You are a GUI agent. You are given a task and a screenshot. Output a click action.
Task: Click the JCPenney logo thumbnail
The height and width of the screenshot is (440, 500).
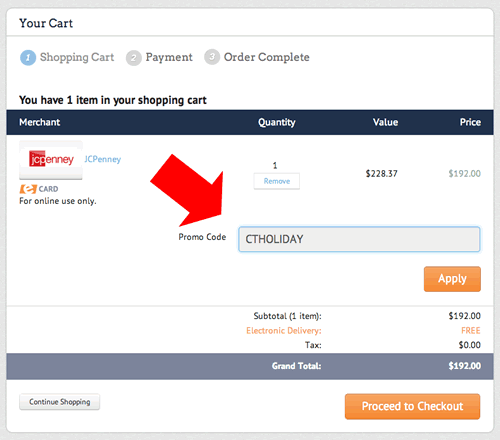[x=51, y=160]
